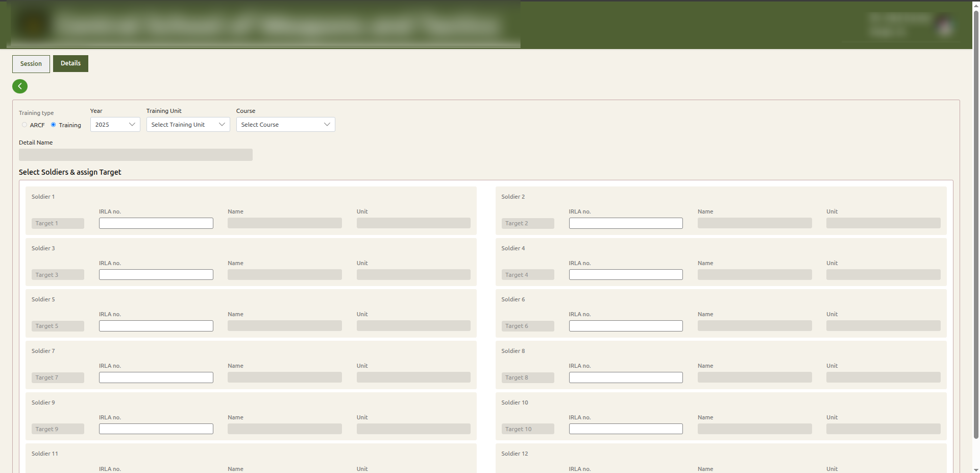Focus the IRLA no. field for Soldier 1
The image size is (980, 473).
click(156, 223)
